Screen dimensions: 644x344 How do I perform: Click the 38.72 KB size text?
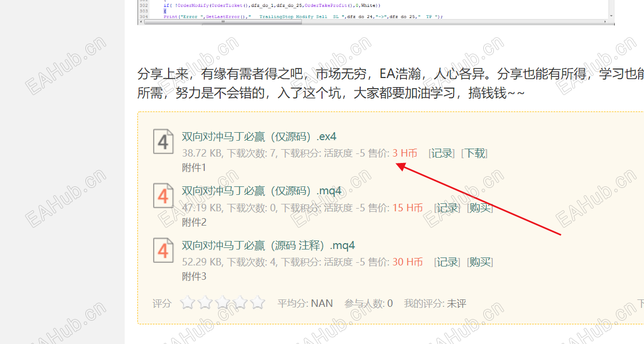(202, 153)
